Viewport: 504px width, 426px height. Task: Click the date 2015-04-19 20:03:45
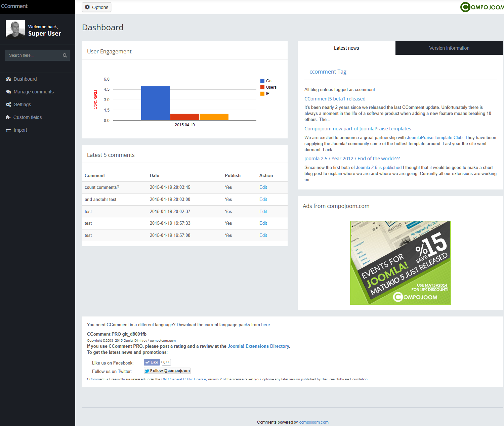tap(170, 187)
